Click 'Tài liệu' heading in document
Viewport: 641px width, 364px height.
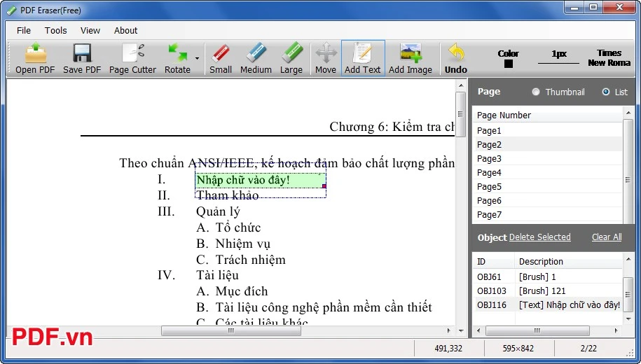click(x=217, y=275)
